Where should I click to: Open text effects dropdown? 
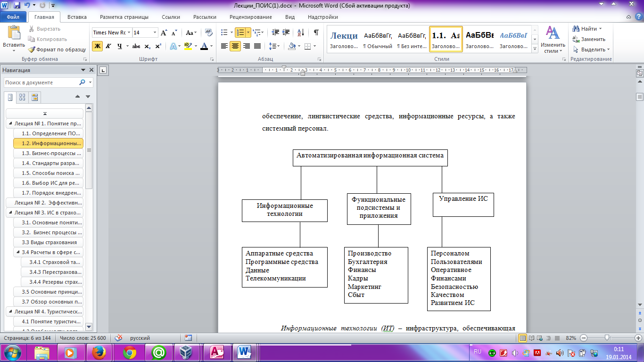(x=175, y=46)
